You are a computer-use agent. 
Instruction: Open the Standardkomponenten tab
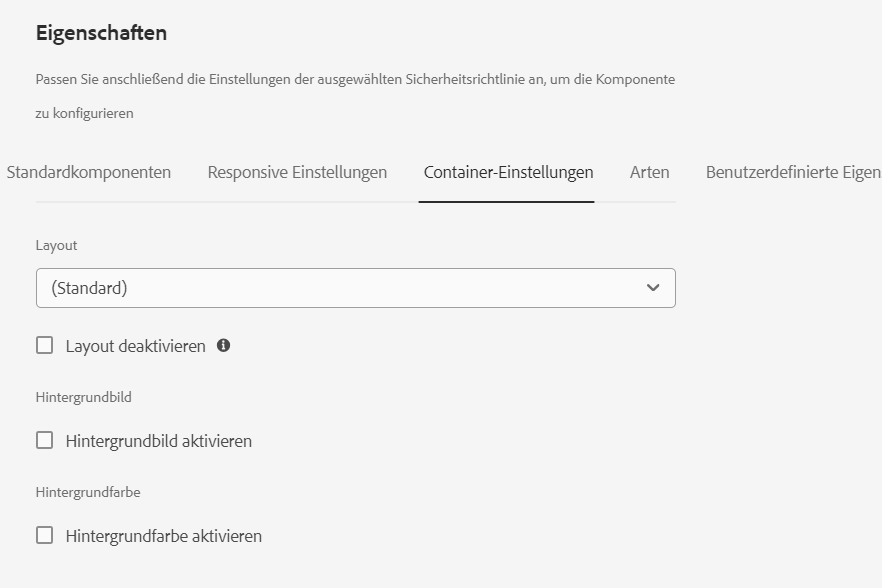click(x=88, y=172)
